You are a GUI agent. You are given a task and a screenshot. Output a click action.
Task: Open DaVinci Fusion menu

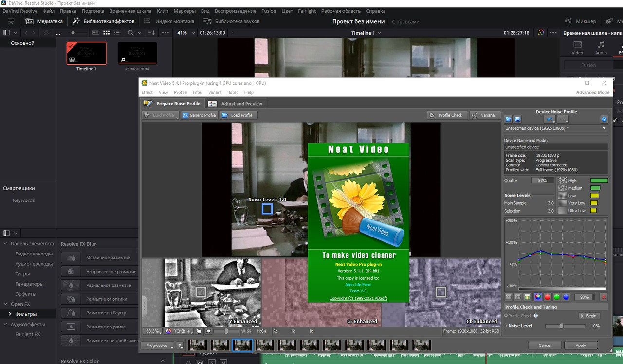(269, 11)
